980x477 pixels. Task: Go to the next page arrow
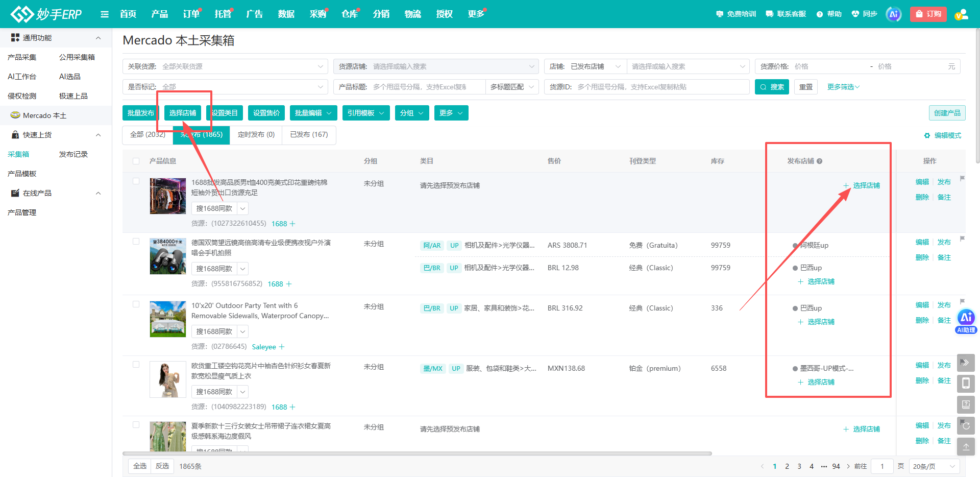pos(848,466)
